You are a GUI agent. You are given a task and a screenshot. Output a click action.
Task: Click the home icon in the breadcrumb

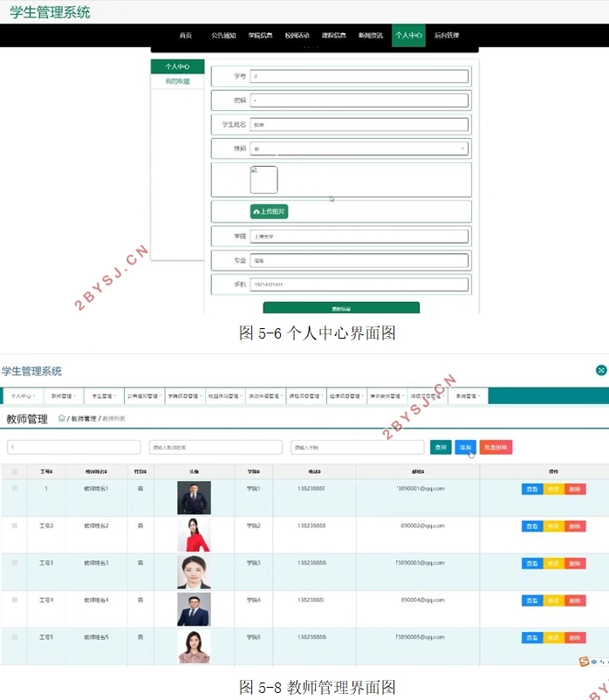tap(62, 419)
